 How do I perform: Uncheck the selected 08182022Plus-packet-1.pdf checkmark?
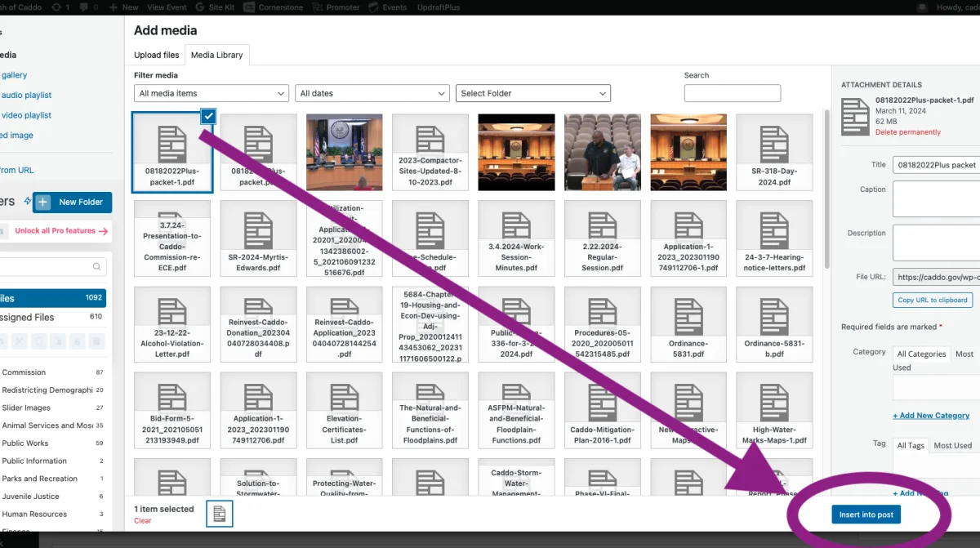click(x=208, y=116)
